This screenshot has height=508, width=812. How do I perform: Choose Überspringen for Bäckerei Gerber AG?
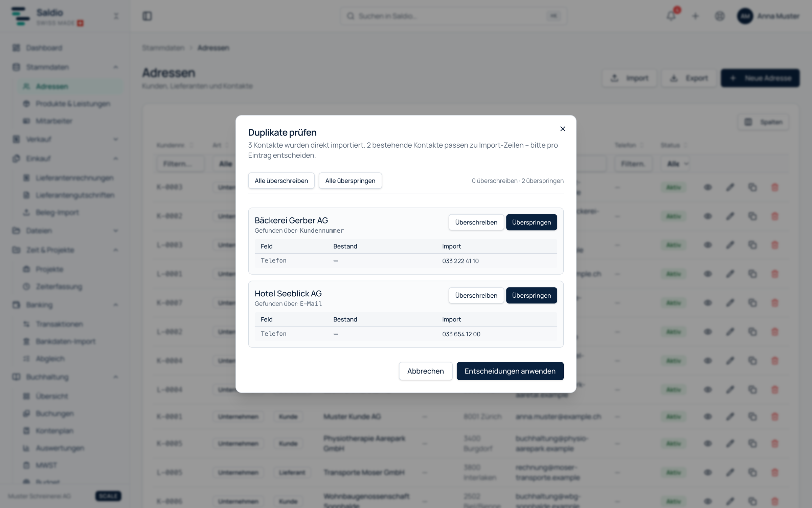click(x=531, y=222)
